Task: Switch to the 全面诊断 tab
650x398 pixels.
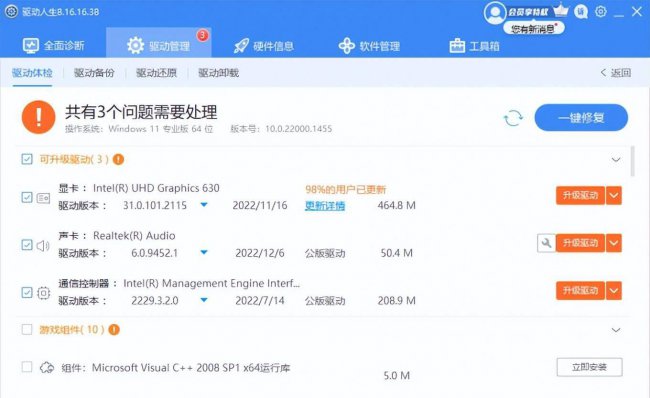Action: click(x=53, y=45)
